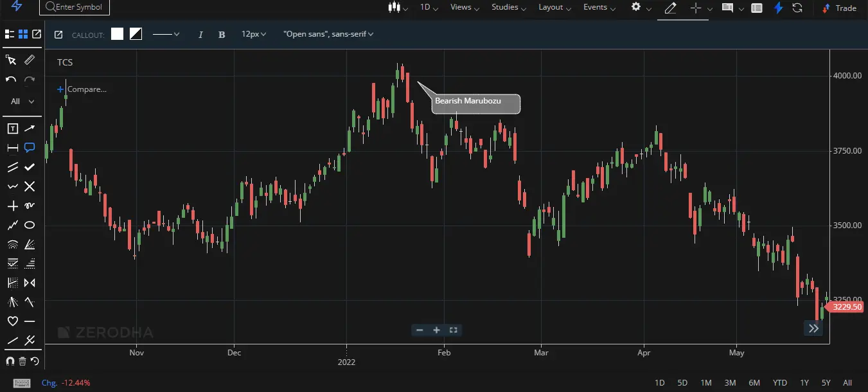Select the 1D range
The image size is (868, 392).
660,383
